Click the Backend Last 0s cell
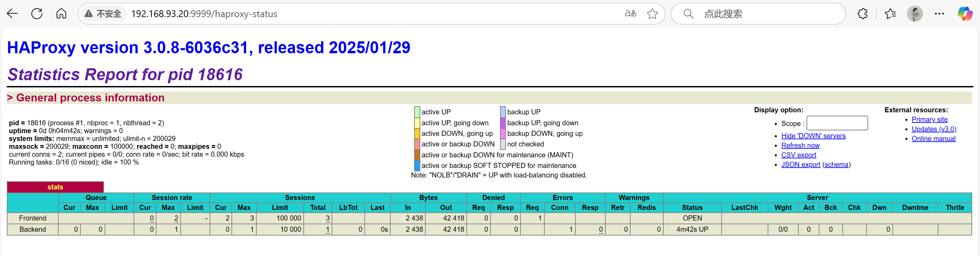This screenshot has width=980, height=256. 377,229
